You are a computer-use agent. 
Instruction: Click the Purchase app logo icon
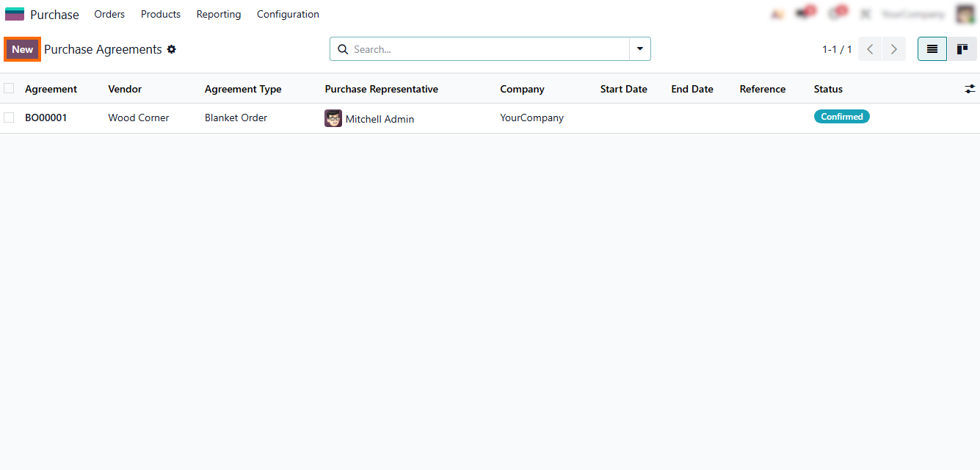pos(15,14)
